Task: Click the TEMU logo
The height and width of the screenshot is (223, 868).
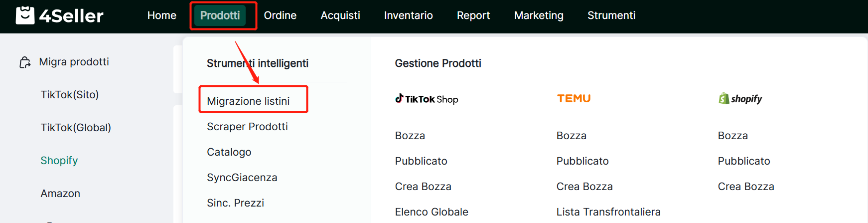Action: (x=574, y=99)
